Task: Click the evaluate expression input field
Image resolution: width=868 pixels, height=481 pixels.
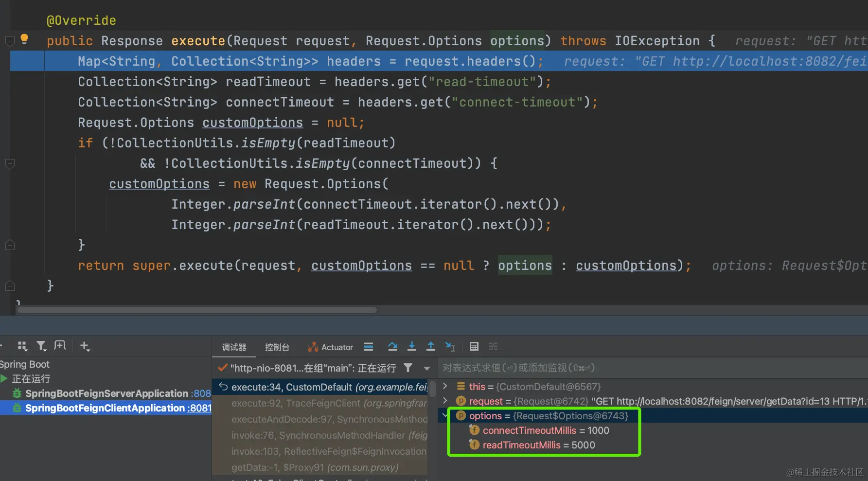Action: 653,368
